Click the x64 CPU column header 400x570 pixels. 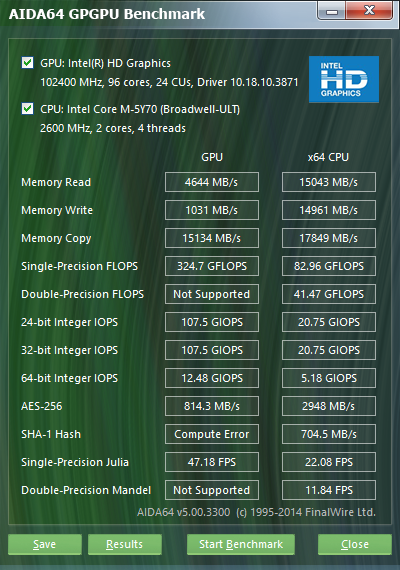click(328, 157)
